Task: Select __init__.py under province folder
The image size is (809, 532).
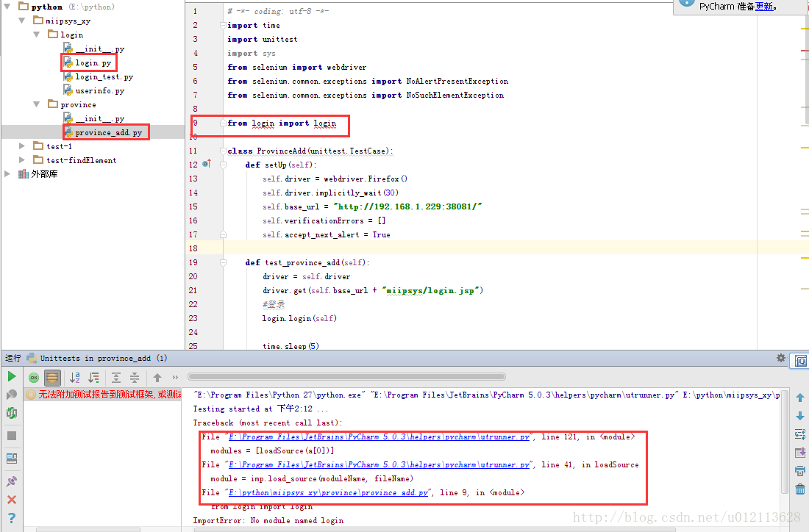Action: [99, 118]
